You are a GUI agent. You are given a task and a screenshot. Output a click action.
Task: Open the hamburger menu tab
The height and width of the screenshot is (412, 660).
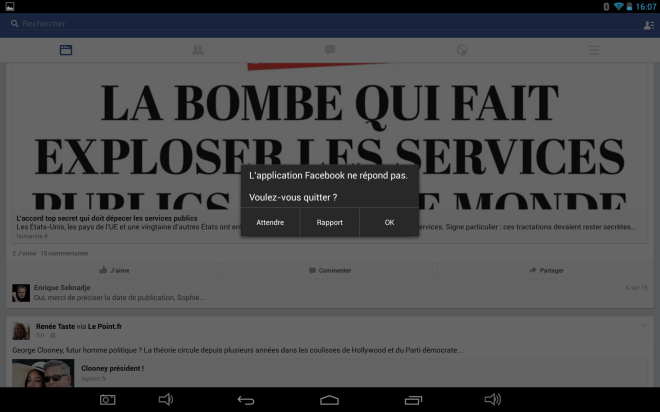(x=594, y=50)
